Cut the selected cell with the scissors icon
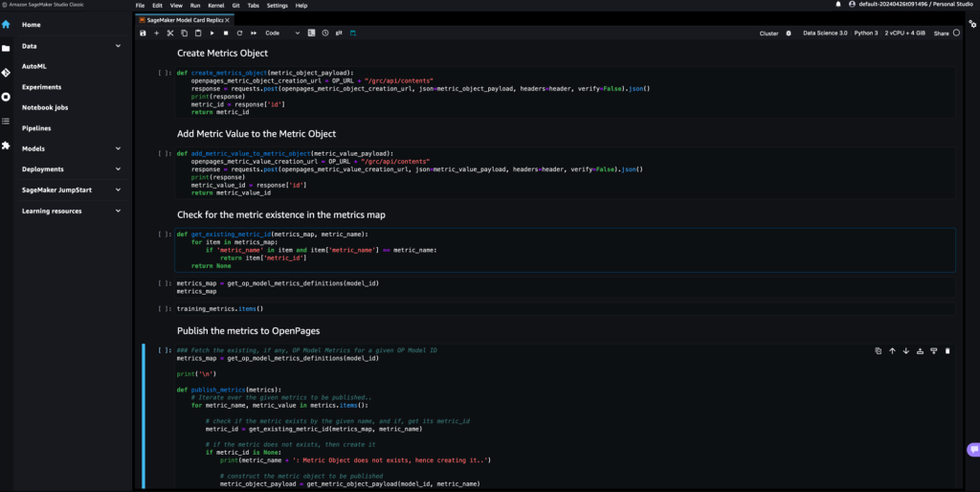This screenshot has height=492, width=980. point(170,34)
